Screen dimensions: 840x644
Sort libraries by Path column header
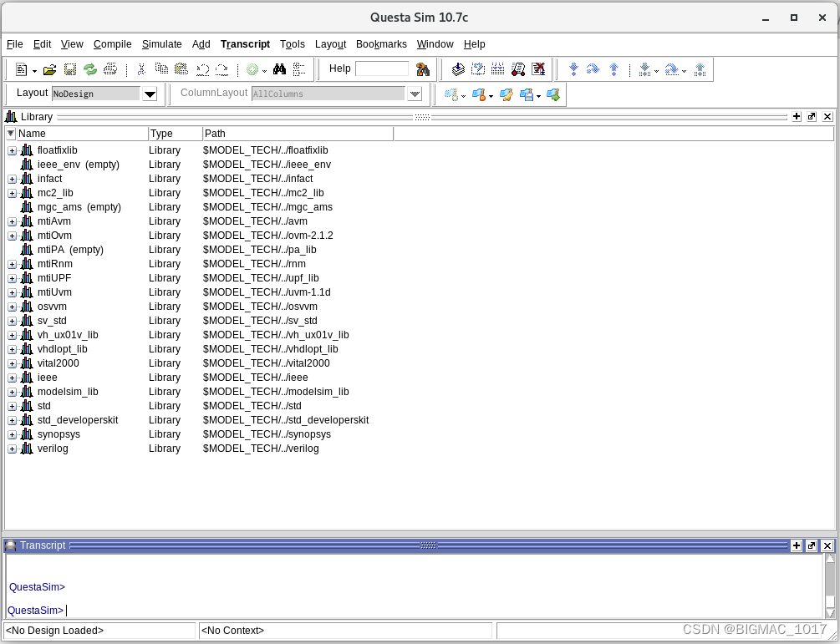298,134
